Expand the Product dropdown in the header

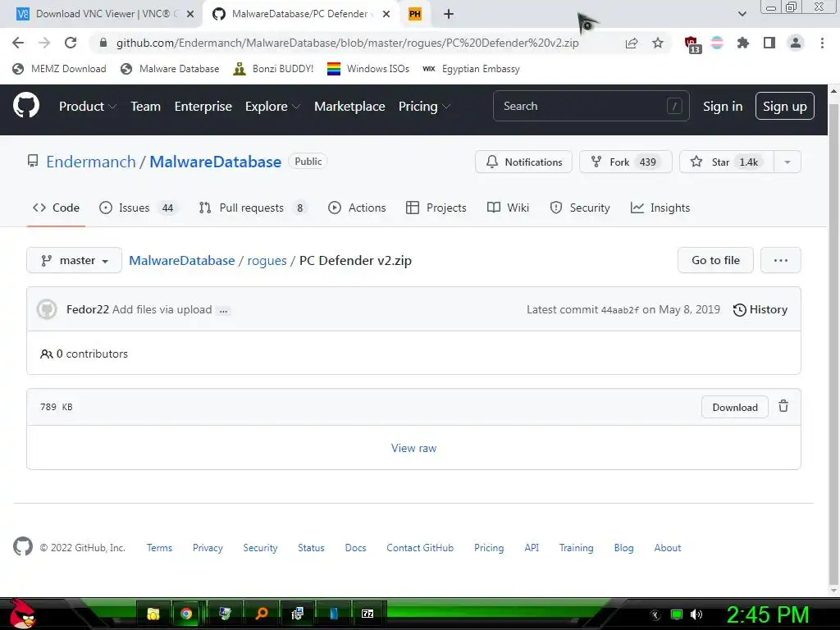coord(88,106)
